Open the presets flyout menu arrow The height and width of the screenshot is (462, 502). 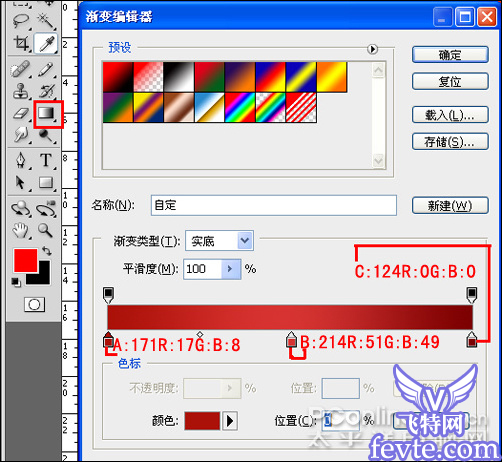[x=372, y=49]
